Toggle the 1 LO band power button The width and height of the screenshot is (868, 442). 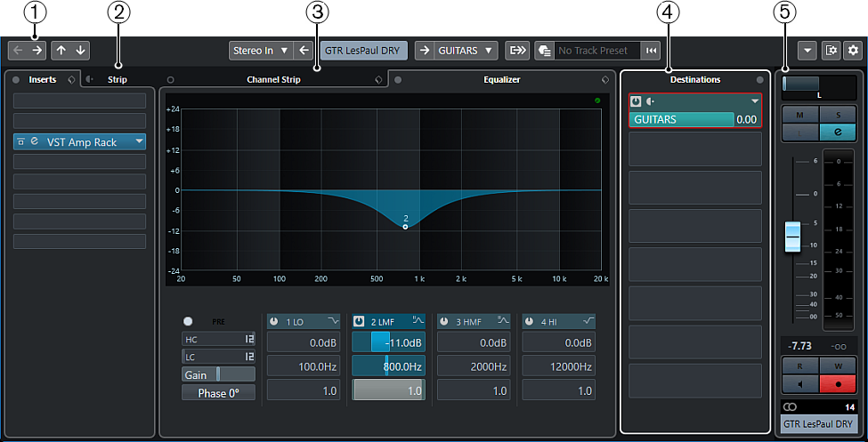pyautogui.click(x=274, y=321)
